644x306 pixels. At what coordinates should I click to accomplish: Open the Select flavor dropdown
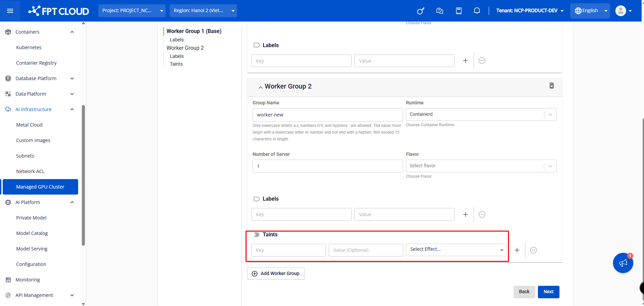481,166
